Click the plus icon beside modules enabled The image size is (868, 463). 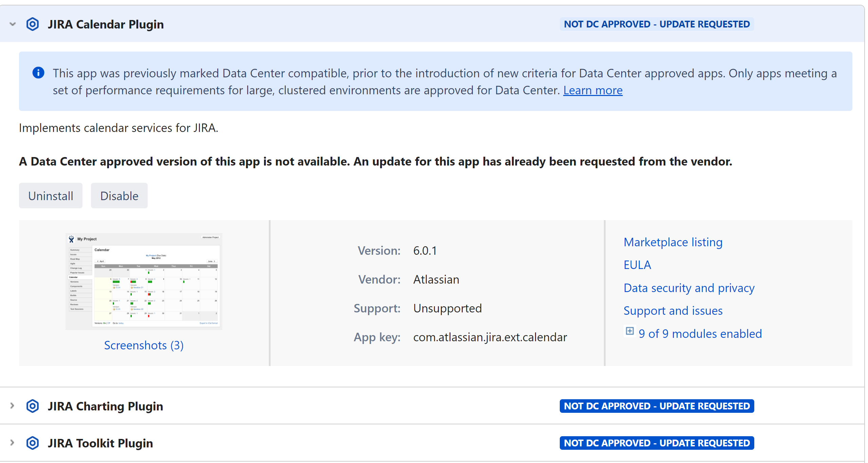pyautogui.click(x=630, y=332)
